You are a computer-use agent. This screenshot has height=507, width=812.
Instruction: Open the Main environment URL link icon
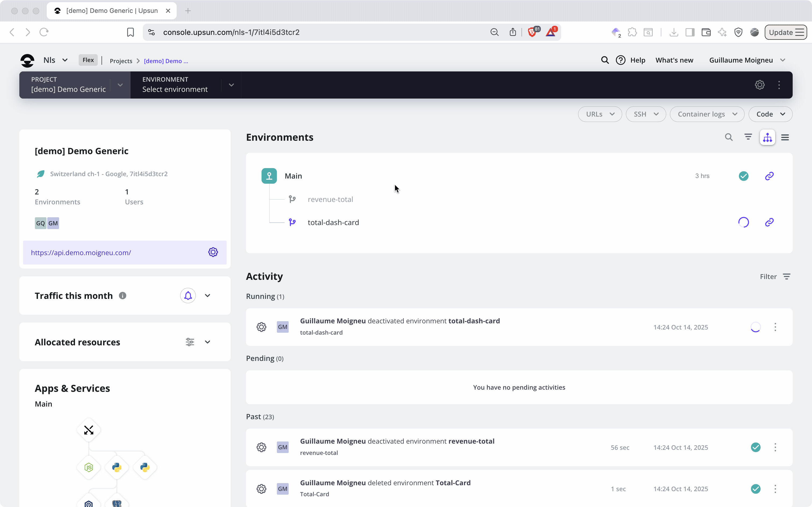(769, 176)
